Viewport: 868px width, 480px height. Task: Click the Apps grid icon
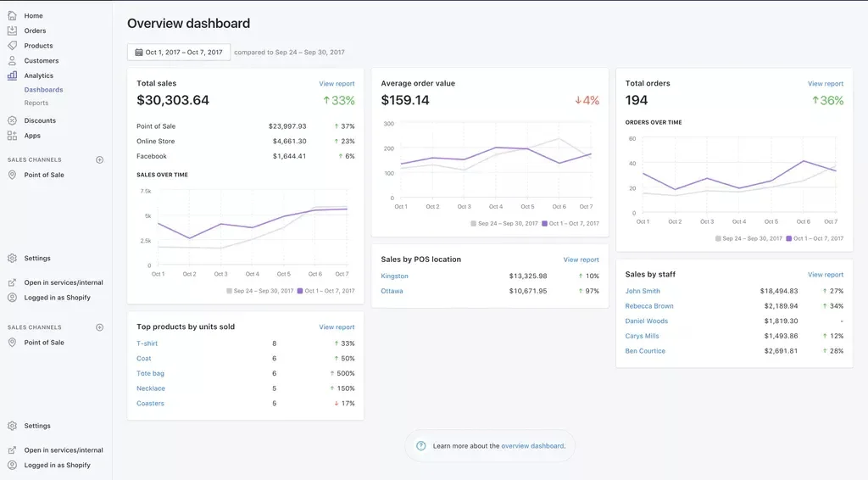(12, 136)
